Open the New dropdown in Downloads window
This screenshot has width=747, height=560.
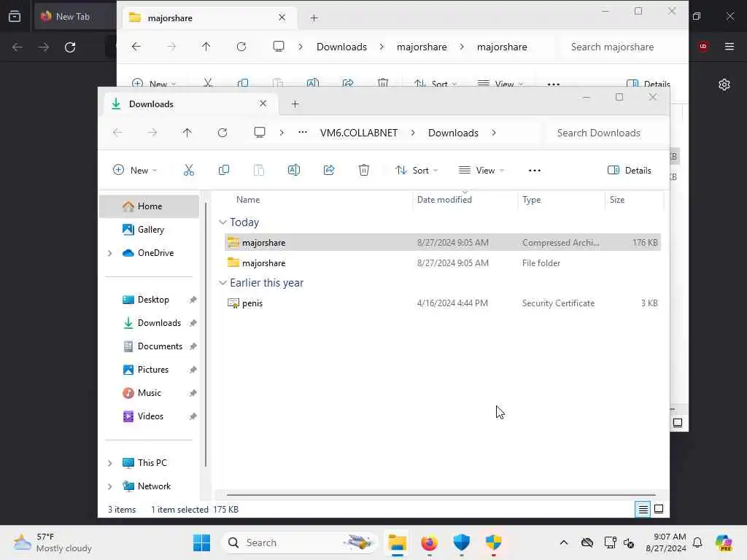135,170
